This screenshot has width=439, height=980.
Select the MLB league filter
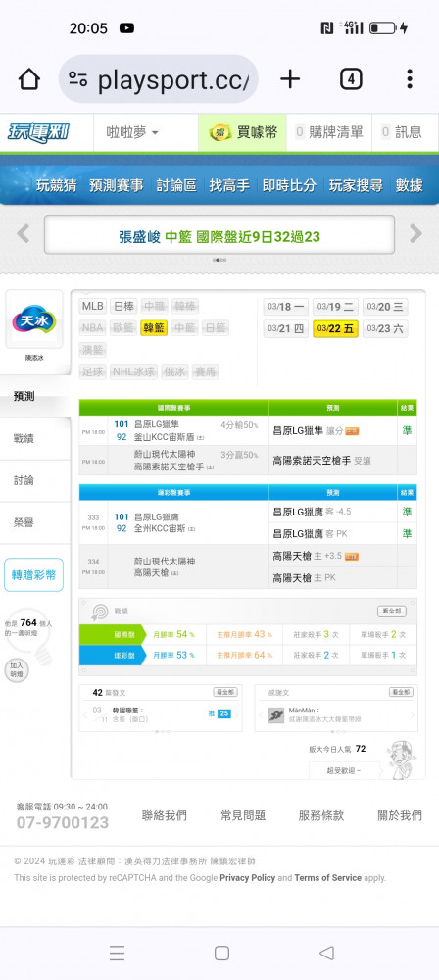click(x=93, y=306)
